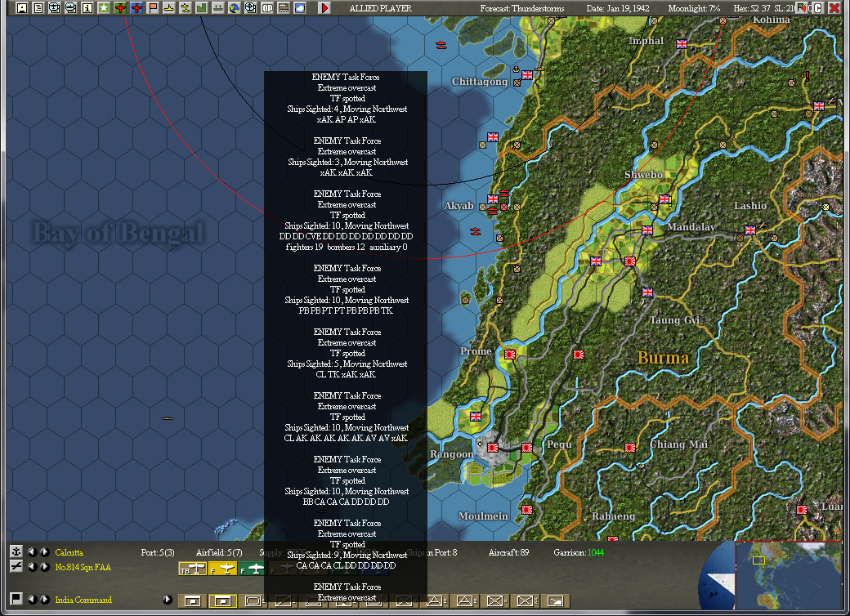Select the British flag unit at Lashio
850x616 pixels.
point(750,230)
